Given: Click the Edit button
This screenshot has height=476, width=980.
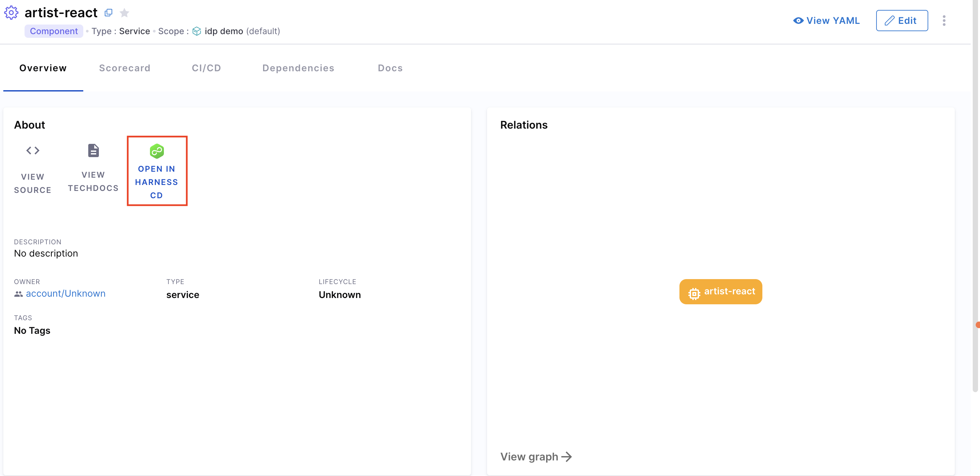Looking at the screenshot, I should (x=901, y=21).
